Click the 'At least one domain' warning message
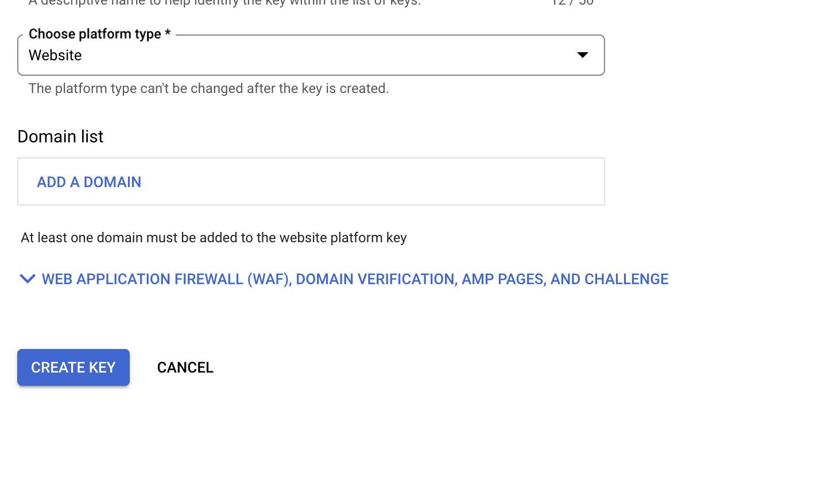 click(x=214, y=238)
